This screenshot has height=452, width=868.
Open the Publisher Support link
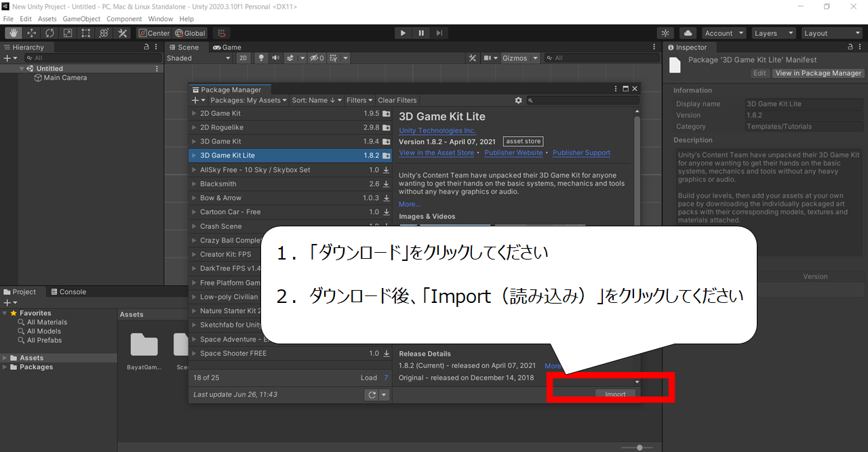[x=582, y=153]
